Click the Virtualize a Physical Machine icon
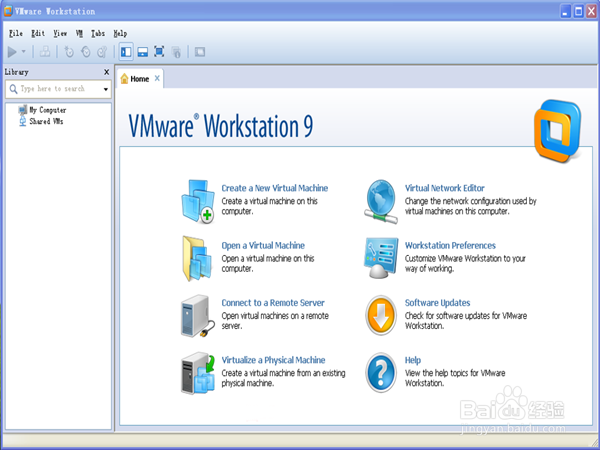Screen dimensions: 600x450 [198, 373]
